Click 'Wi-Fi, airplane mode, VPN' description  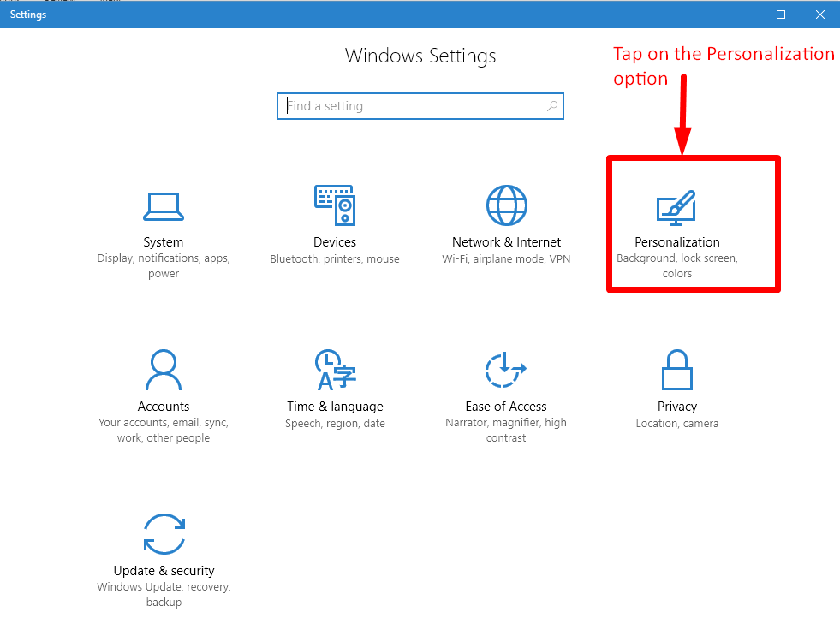[506, 259]
